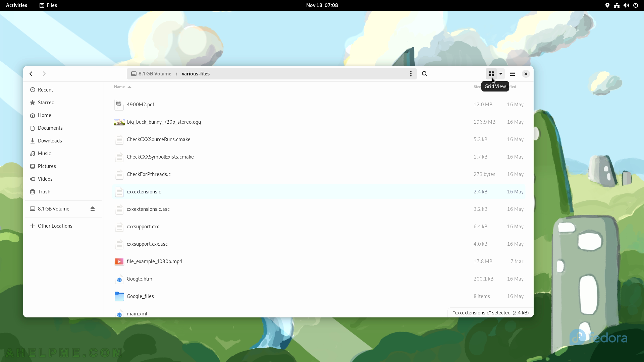The width and height of the screenshot is (644, 362).
Task: Select cxxsupport.cxx.asc file icon
Action: [x=119, y=244]
